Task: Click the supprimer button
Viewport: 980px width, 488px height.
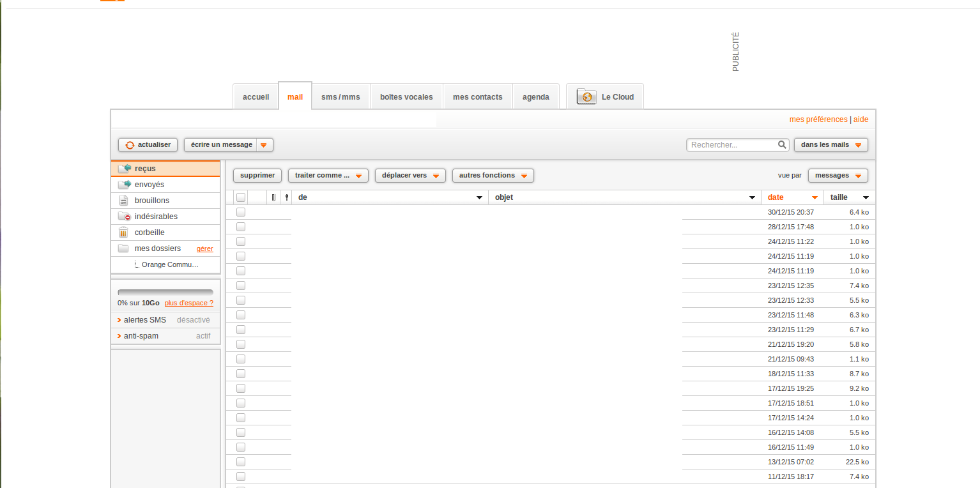Action: 257,176
